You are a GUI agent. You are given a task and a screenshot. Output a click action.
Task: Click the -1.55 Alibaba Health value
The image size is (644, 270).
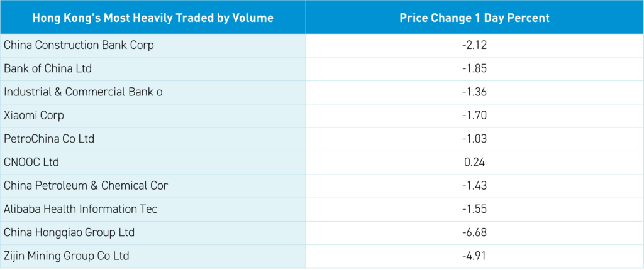coord(475,209)
